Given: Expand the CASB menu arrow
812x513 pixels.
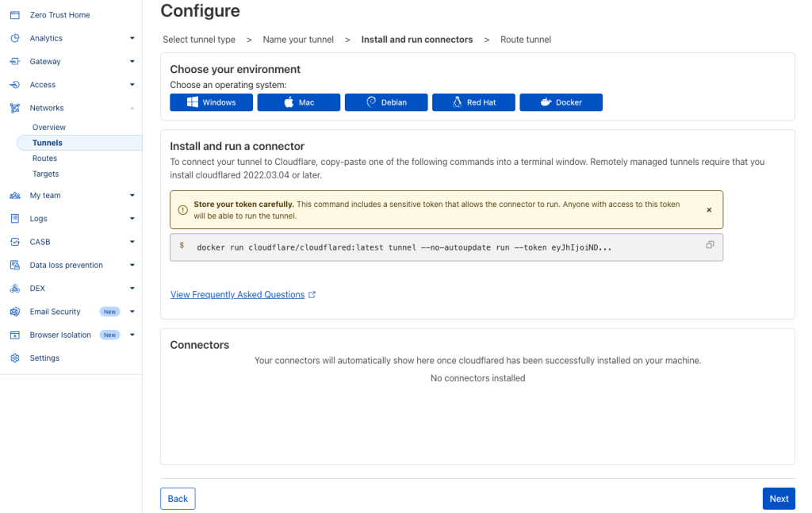Looking at the screenshot, I should pyautogui.click(x=132, y=242).
